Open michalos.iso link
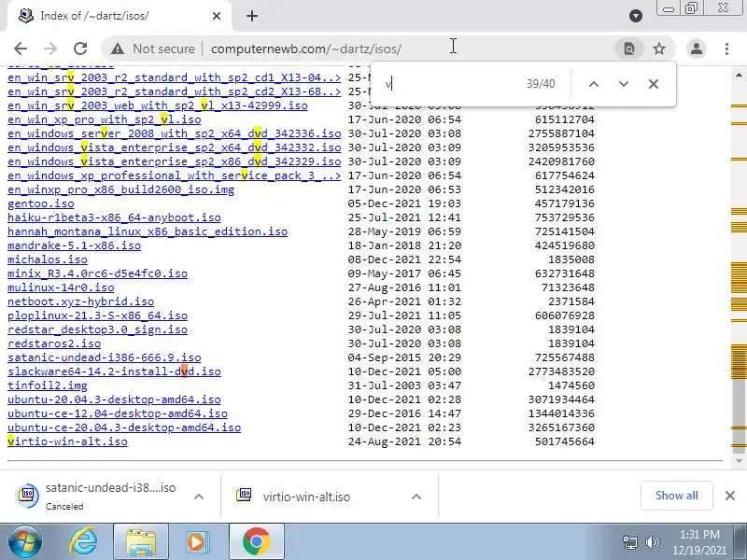747x560 pixels. 48,259
